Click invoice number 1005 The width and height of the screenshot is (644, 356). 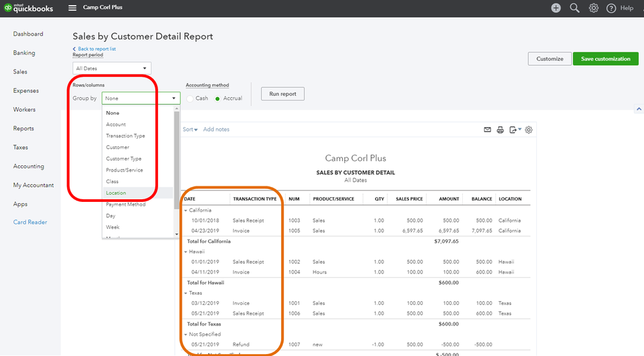294,231
